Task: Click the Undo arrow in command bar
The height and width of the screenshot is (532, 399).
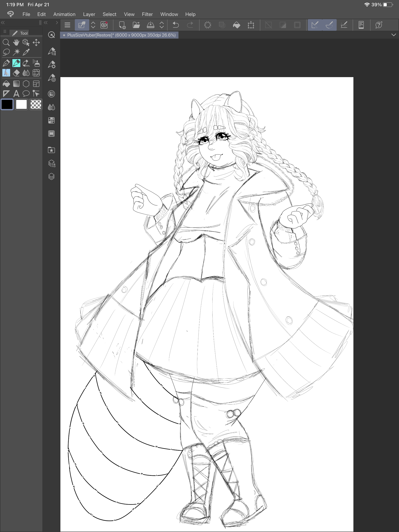Action: [x=176, y=25]
